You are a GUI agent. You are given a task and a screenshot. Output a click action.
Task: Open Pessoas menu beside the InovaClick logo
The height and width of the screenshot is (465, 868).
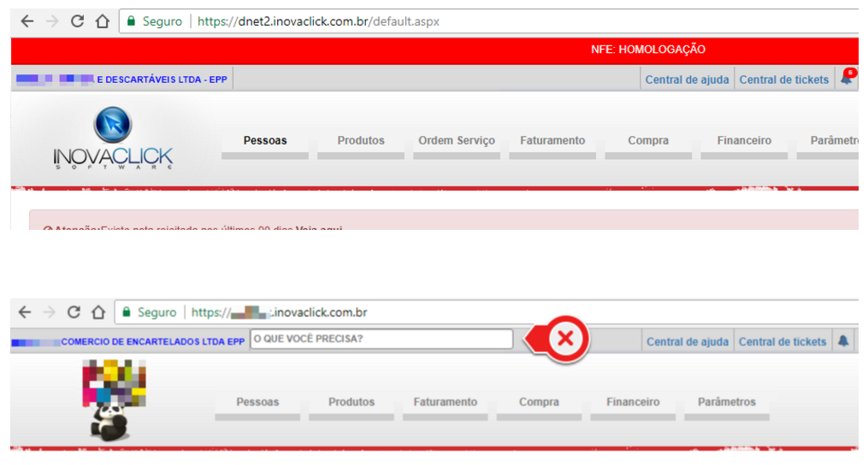(265, 141)
